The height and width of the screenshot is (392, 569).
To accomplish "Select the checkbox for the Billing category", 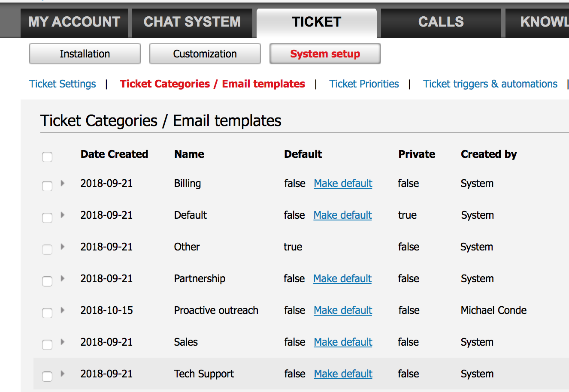I will (47, 186).
